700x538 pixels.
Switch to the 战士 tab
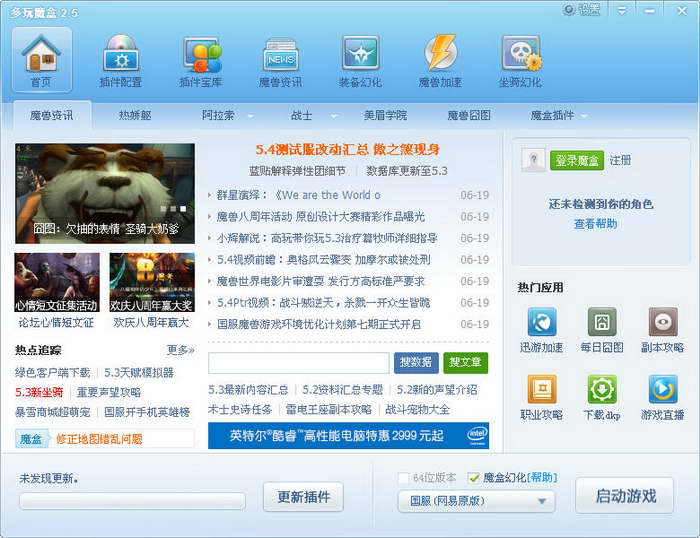301,116
